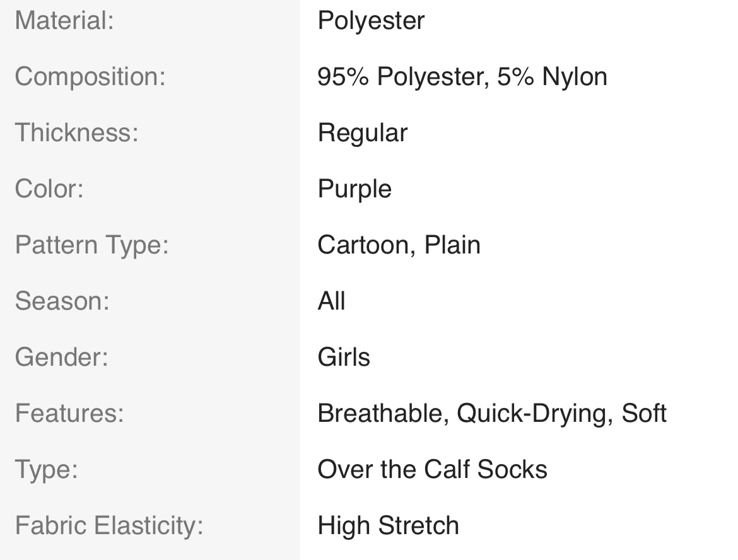
Task: Select the High Stretch value
Action: point(388,526)
